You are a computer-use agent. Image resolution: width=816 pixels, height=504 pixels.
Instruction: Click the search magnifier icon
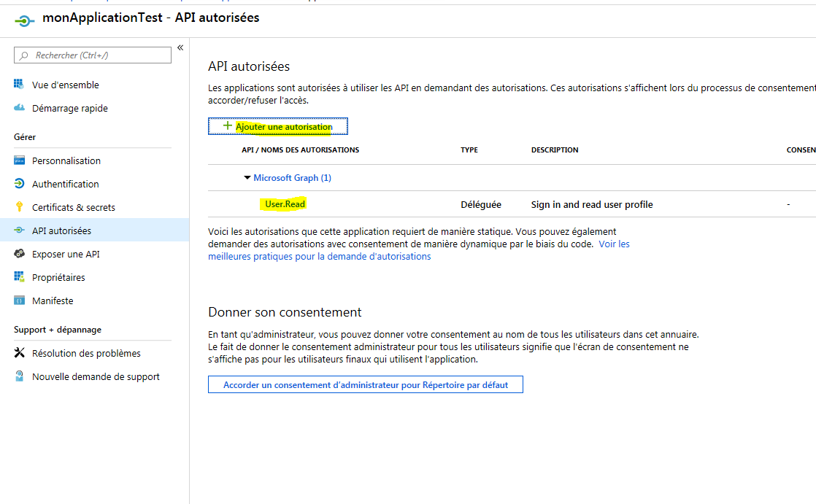pos(24,55)
